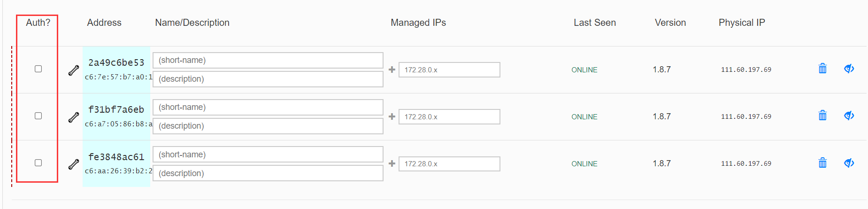Add managed IP for member 2a49c6be53

392,70
